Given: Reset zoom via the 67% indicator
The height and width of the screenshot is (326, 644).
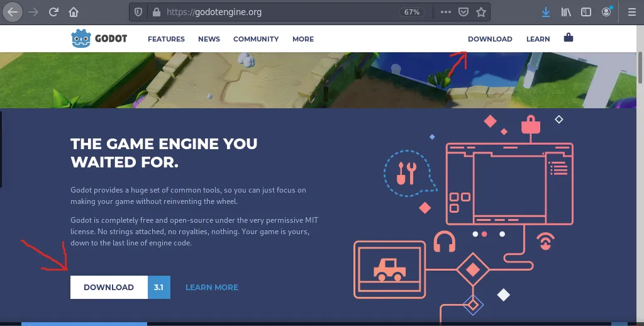Looking at the screenshot, I should point(411,12).
